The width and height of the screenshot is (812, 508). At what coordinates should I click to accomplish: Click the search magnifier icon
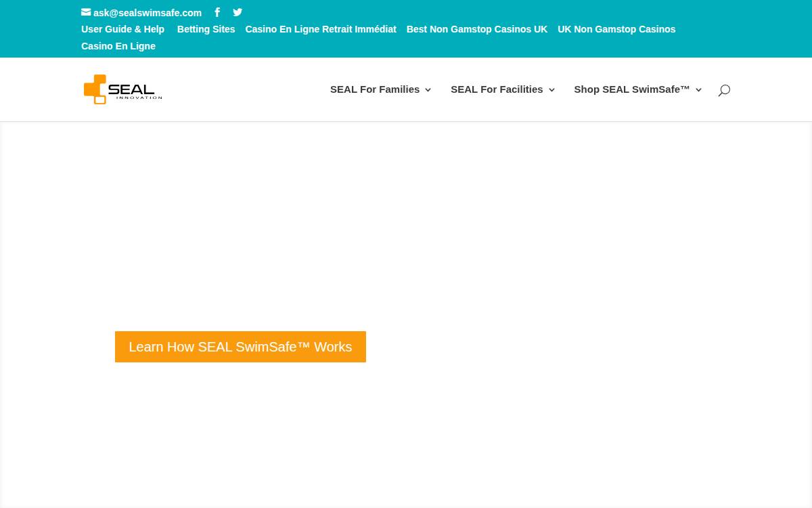coord(724,90)
